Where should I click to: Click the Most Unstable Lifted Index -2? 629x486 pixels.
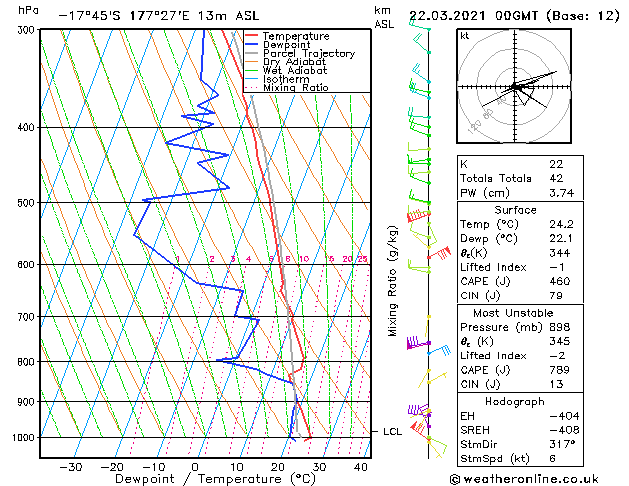(558, 356)
